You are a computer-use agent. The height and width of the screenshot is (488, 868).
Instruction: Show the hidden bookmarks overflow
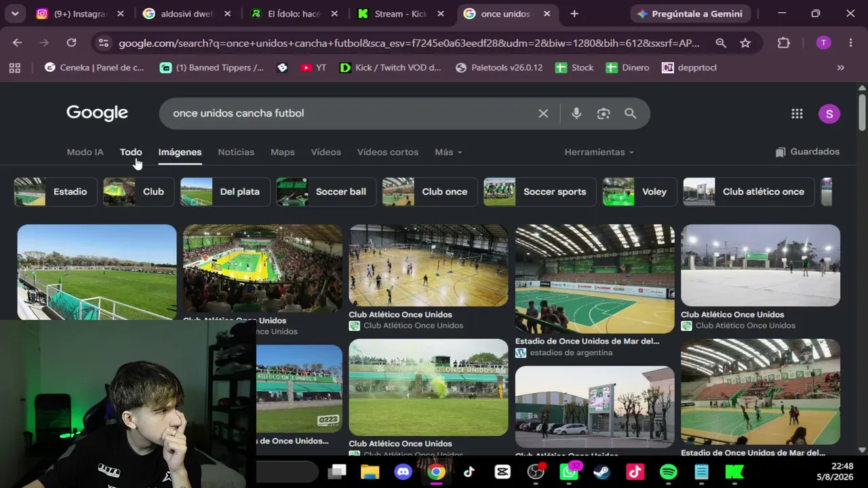tap(841, 68)
